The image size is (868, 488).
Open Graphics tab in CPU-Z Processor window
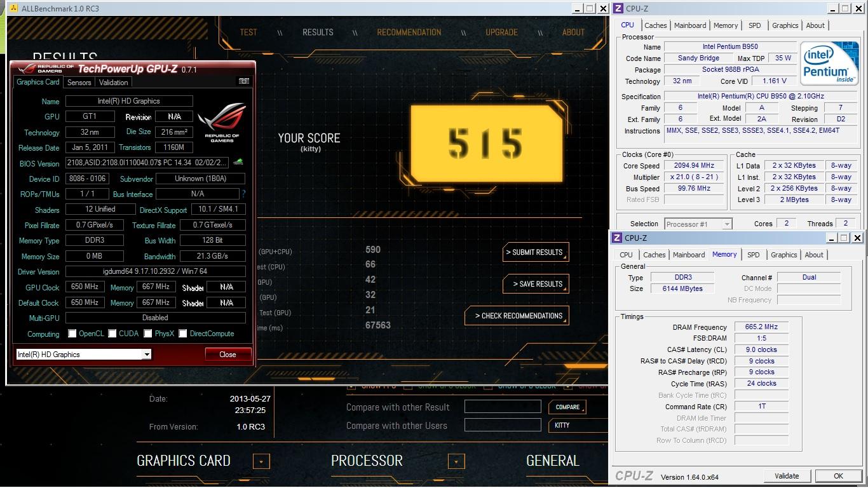tap(785, 25)
